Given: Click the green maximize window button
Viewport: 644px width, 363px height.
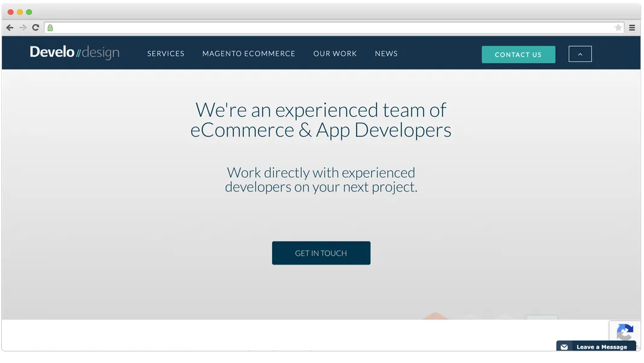Looking at the screenshot, I should coord(29,12).
